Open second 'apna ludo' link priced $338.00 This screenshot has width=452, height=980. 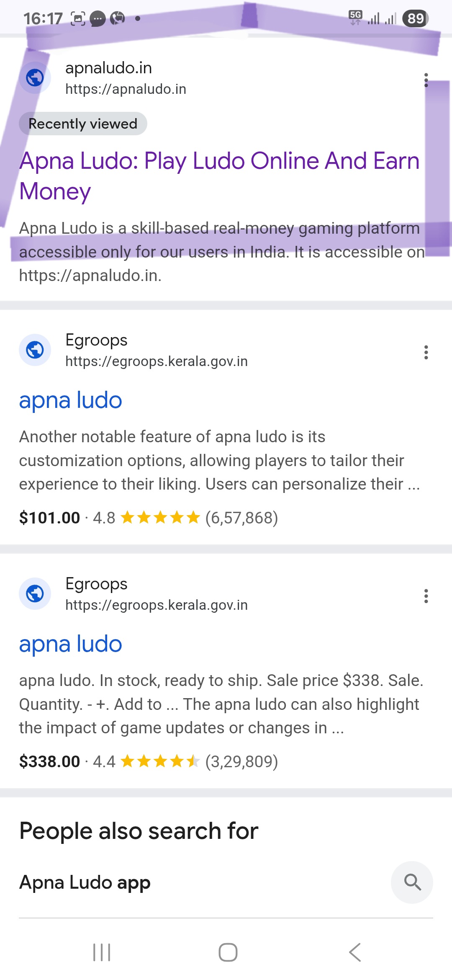point(71,644)
